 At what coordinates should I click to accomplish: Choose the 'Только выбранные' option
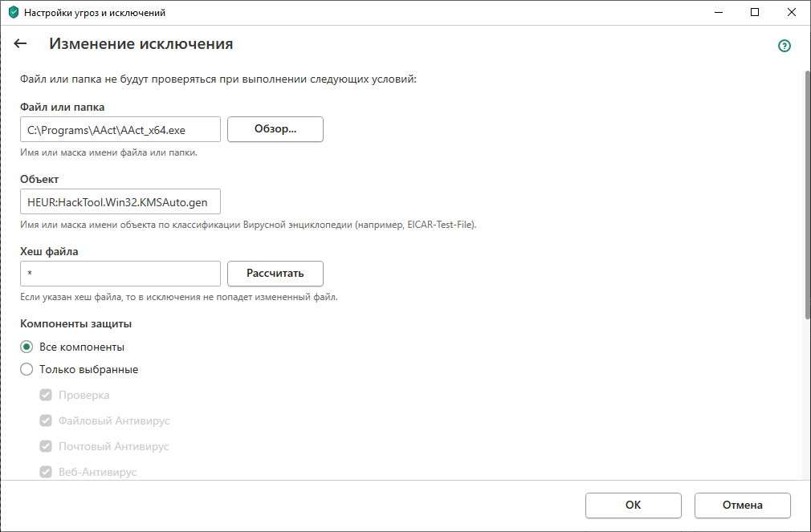click(x=26, y=370)
